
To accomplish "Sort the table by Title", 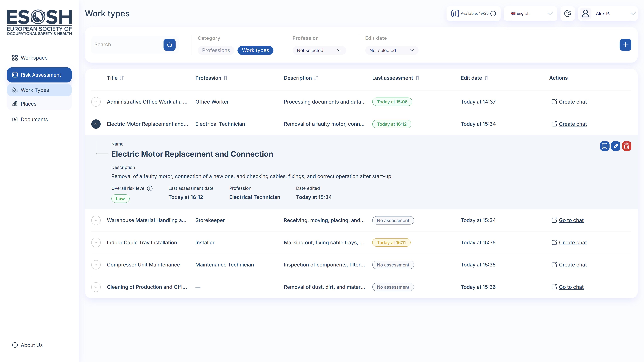I will [115, 78].
